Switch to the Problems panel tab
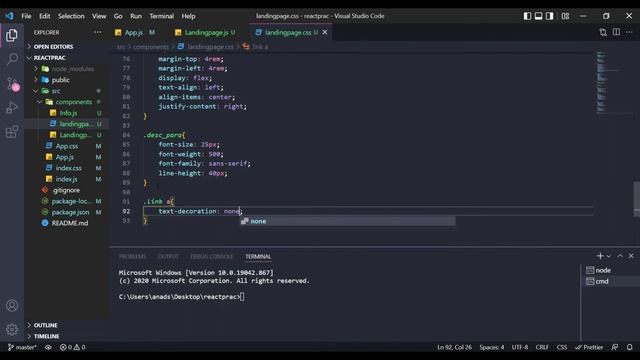This screenshot has width=640, height=360. (132, 256)
